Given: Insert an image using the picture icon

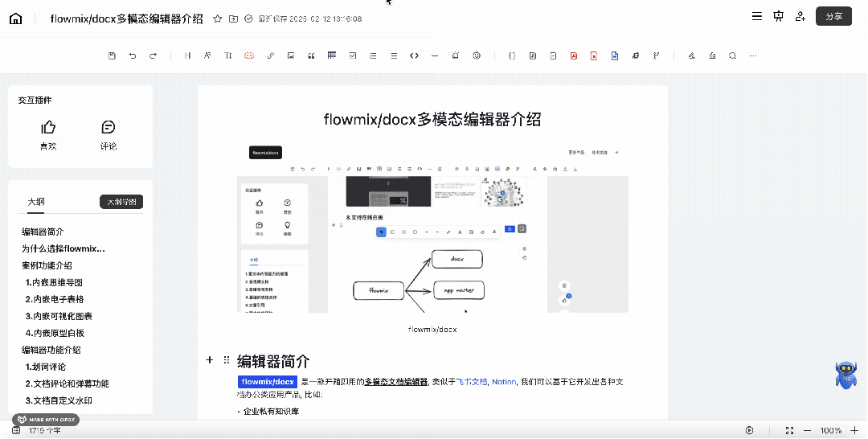Looking at the screenshot, I should coord(291,56).
